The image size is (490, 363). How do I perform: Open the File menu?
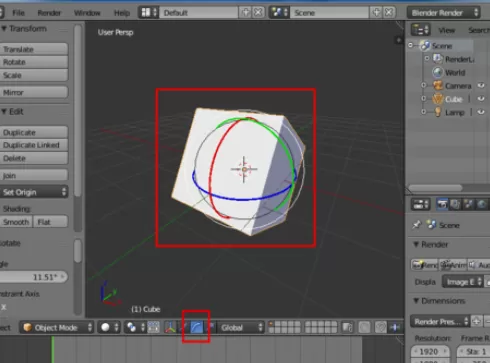click(x=18, y=13)
